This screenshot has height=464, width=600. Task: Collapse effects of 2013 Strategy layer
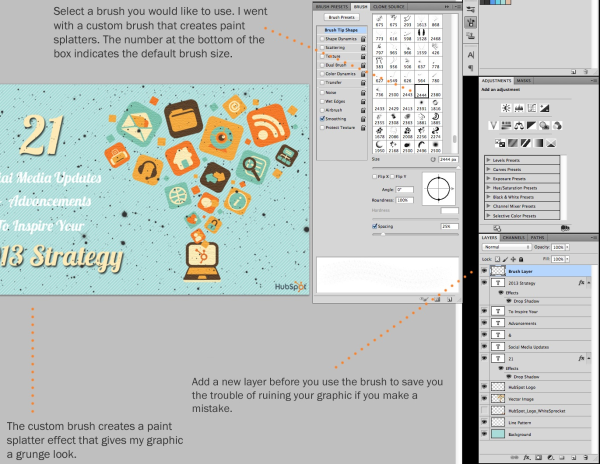point(589,283)
